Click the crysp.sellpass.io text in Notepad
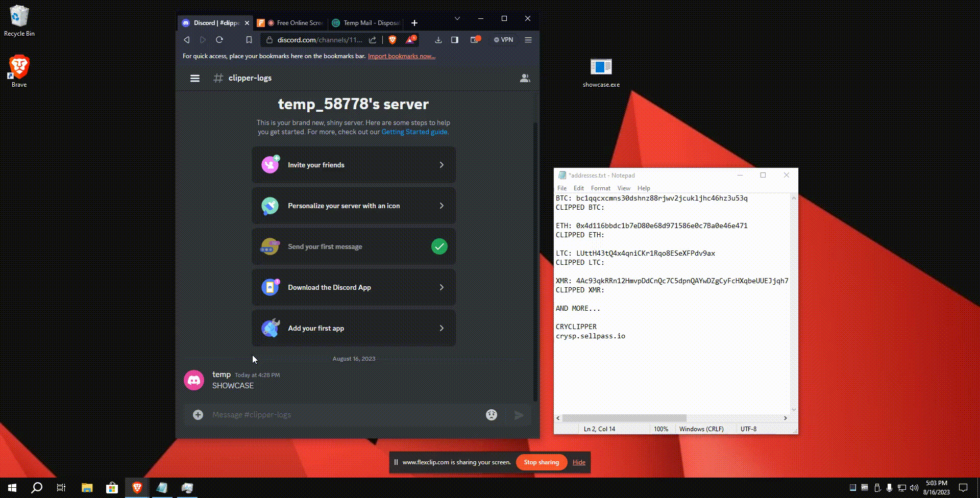The image size is (980, 498). [x=591, y=336]
